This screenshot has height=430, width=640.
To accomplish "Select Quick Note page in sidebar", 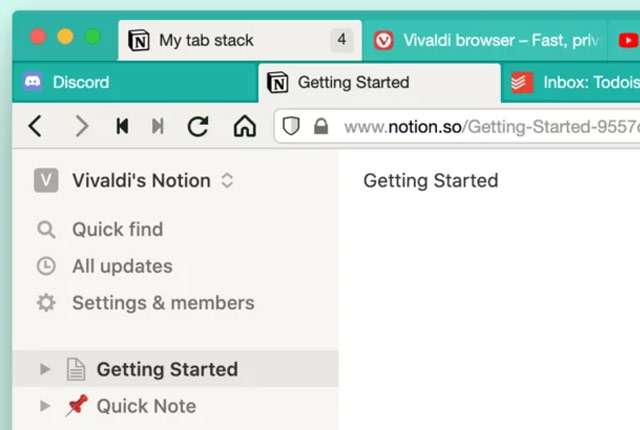I will point(146,406).
